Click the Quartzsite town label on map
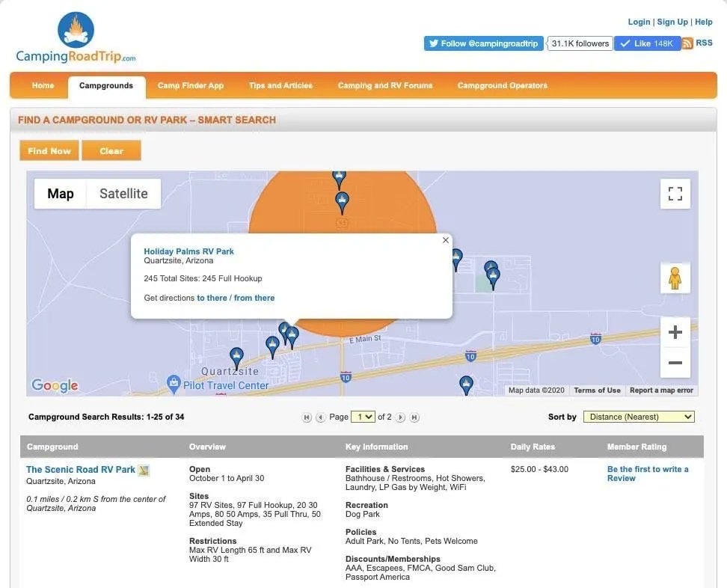The image size is (727, 588). (x=230, y=372)
